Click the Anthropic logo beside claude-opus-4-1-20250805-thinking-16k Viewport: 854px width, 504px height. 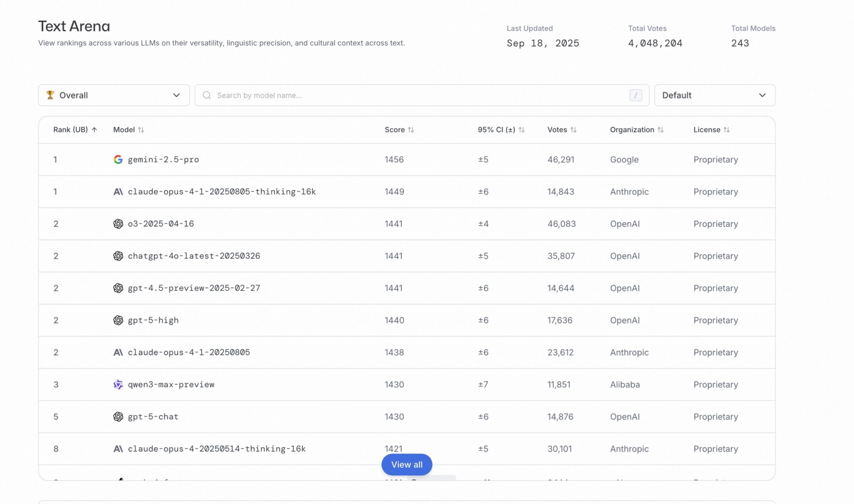coord(118,192)
